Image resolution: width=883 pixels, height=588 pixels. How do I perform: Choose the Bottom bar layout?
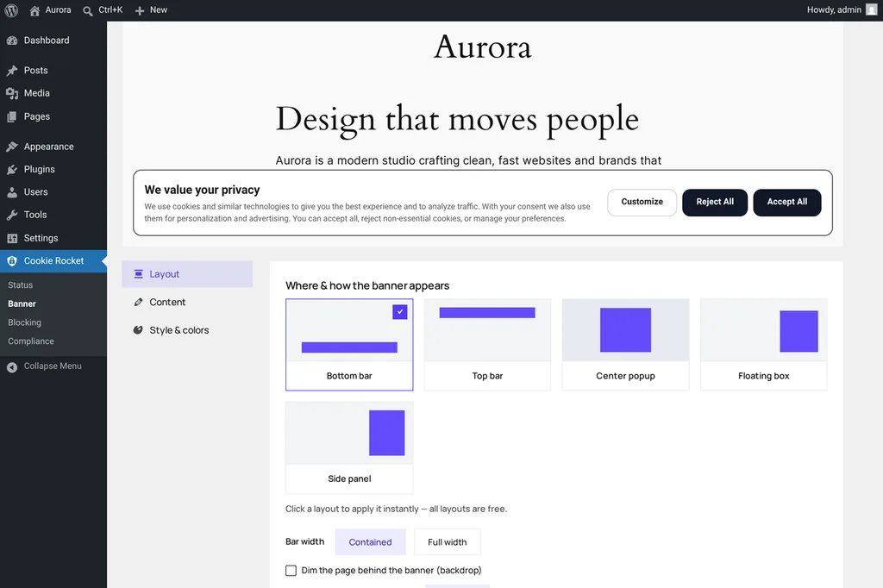pos(349,345)
